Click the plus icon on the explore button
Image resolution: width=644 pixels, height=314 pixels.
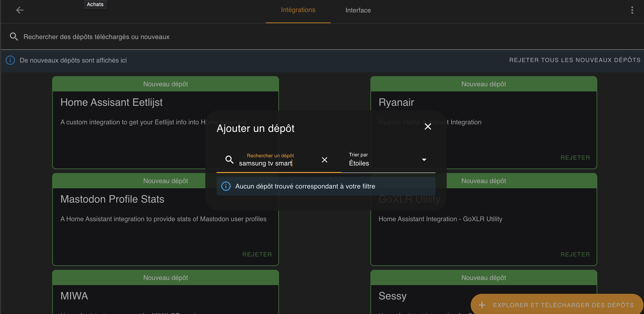pos(482,305)
